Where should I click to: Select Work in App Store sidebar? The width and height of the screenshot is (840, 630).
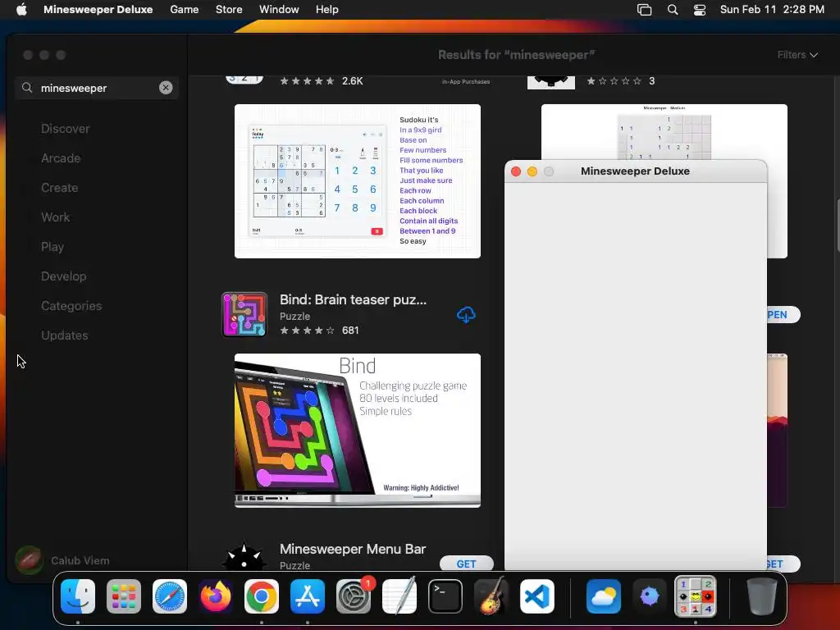pos(55,217)
